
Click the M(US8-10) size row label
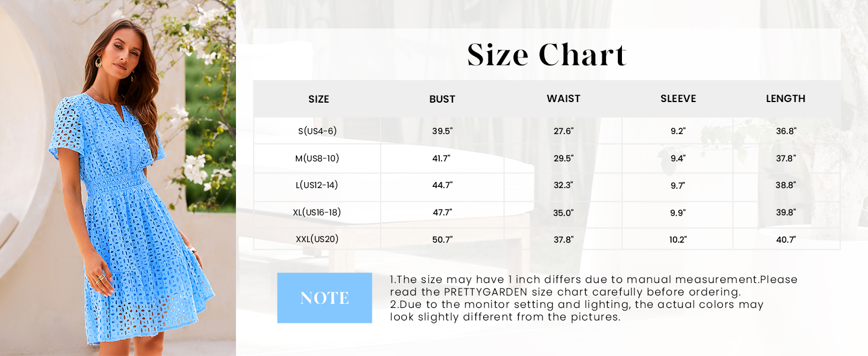(x=317, y=158)
